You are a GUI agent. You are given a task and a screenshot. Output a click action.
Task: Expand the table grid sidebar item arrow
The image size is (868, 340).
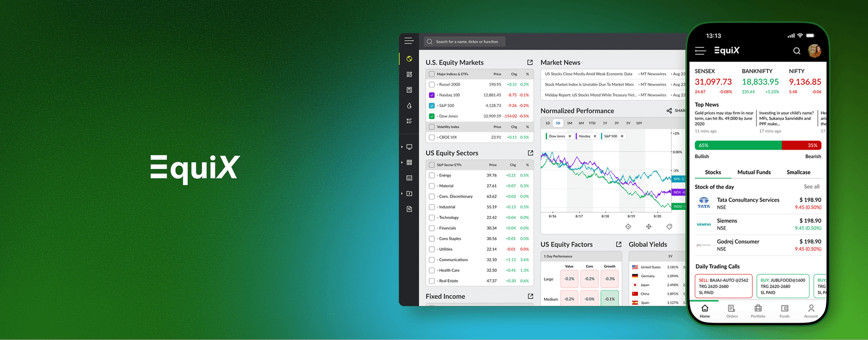(402, 162)
